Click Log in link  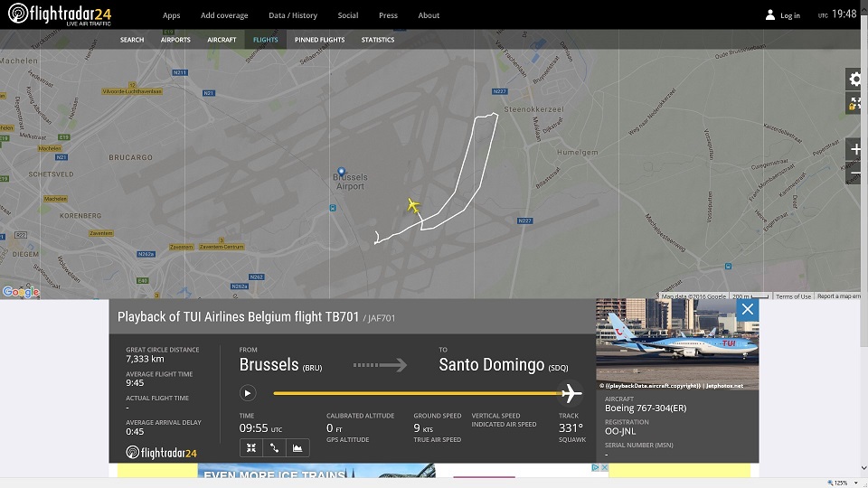pos(790,15)
